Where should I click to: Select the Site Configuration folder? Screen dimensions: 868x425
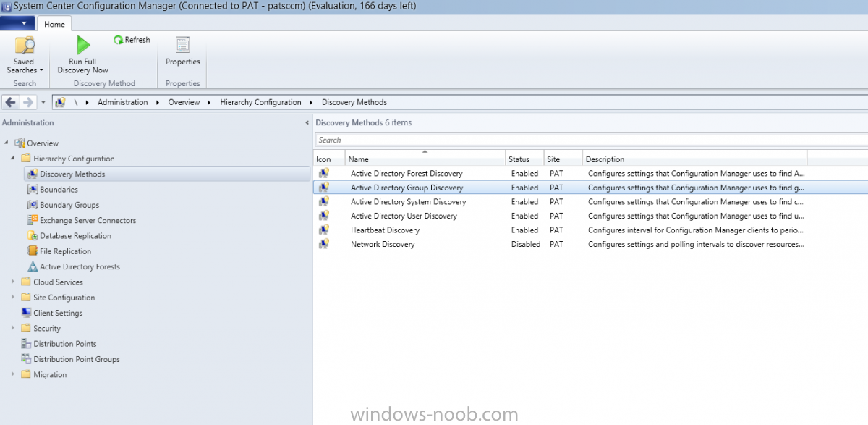click(26, 298)
